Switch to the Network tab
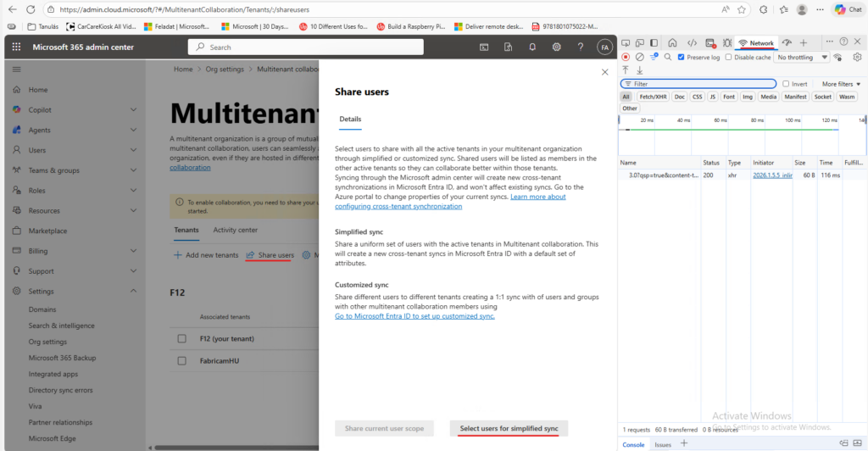 tap(756, 42)
